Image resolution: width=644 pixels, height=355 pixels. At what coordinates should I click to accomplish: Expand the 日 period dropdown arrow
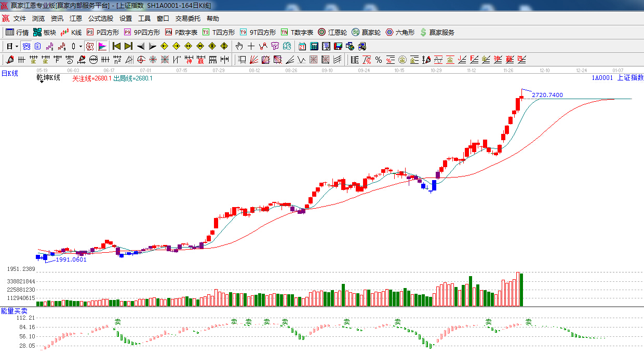[x=17, y=46]
